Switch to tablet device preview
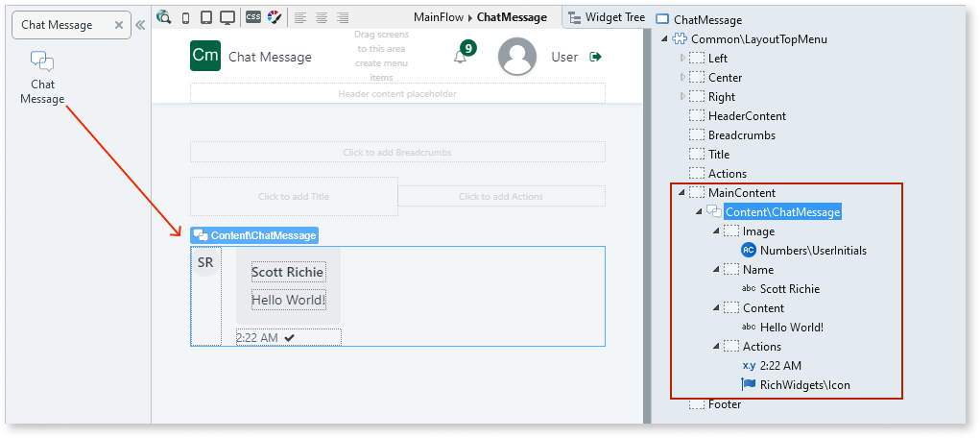Screen dimensions: 980x438 [205, 17]
